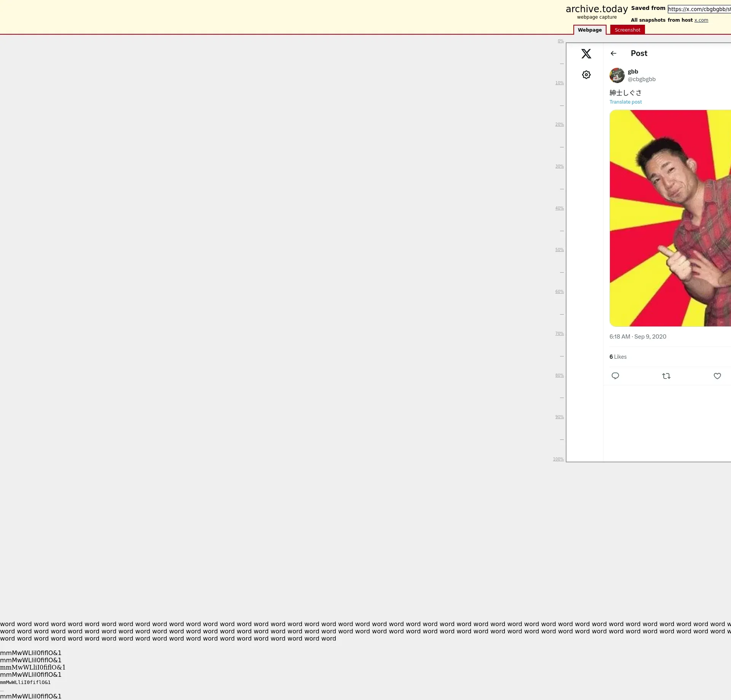The image size is (731, 700).
Task: Click the back arrow next to Post
Action: (613, 53)
